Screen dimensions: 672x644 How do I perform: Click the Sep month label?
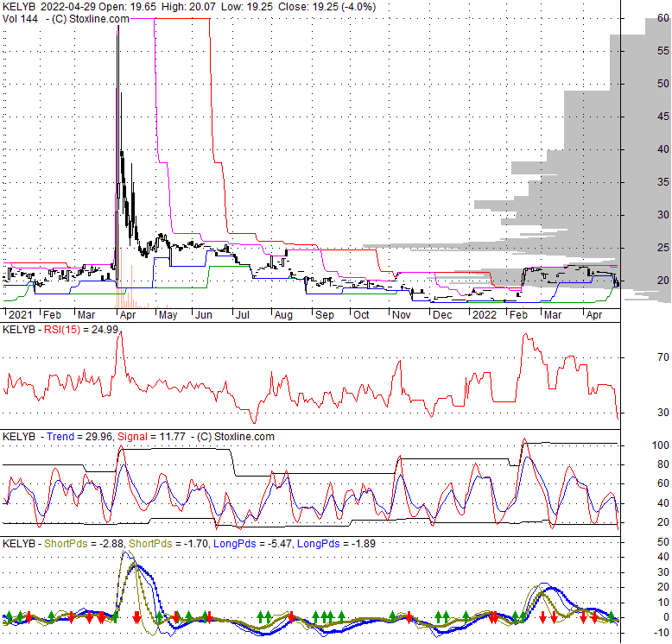(325, 315)
